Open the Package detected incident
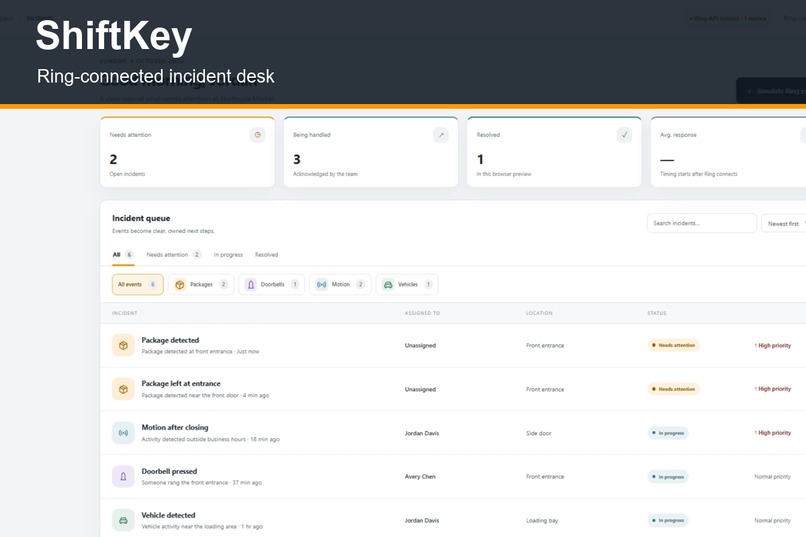Image resolution: width=806 pixels, height=537 pixels. click(x=453, y=345)
